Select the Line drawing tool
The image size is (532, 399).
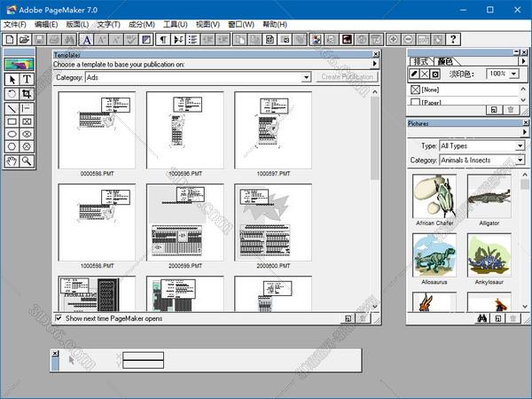click(12, 107)
